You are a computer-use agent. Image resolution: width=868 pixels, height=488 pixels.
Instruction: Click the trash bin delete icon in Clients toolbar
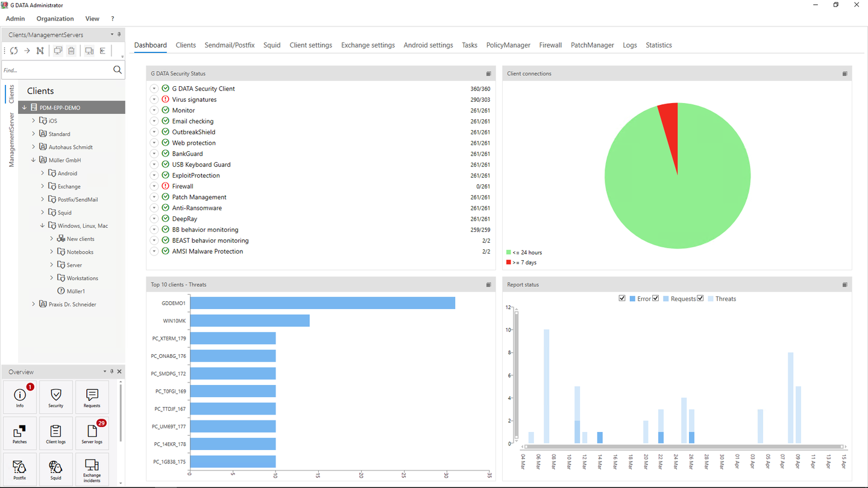[x=71, y=51]
